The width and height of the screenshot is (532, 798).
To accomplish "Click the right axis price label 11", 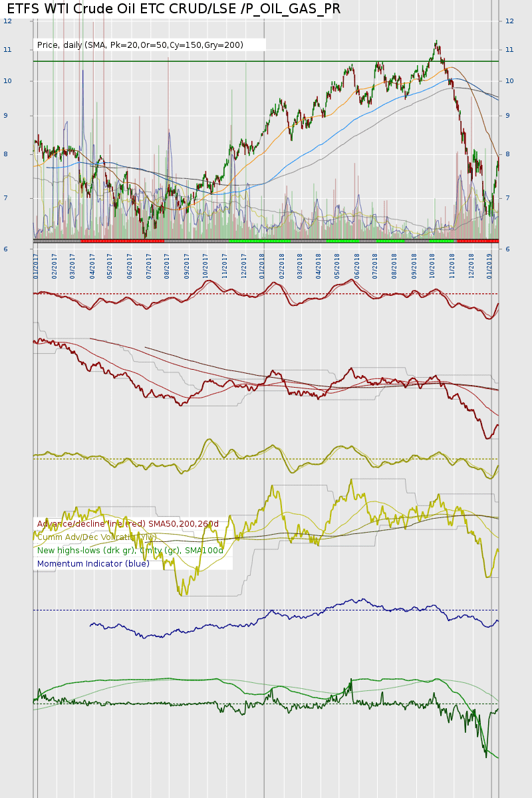I will click(510, 50).
